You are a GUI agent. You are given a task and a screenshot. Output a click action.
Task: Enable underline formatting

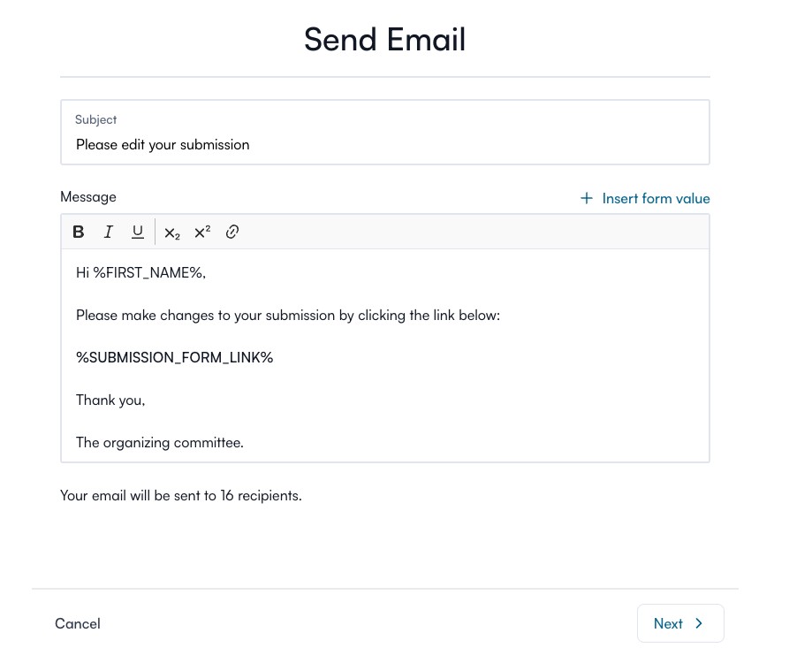(138, 233)
